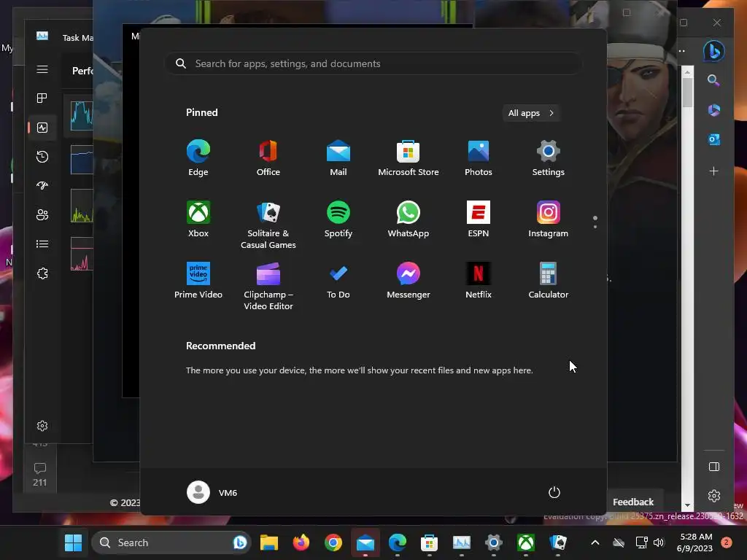Image resolution: width=747 pixels, height=560 pixels.
Task: Launch Spotify from pinned apps
Action: point(338,219)
